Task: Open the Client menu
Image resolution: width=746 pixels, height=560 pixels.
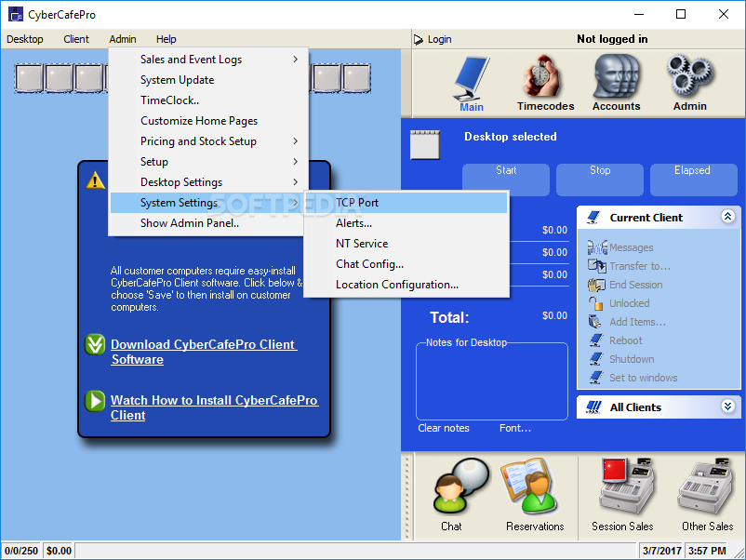Action: click(76, 39)
